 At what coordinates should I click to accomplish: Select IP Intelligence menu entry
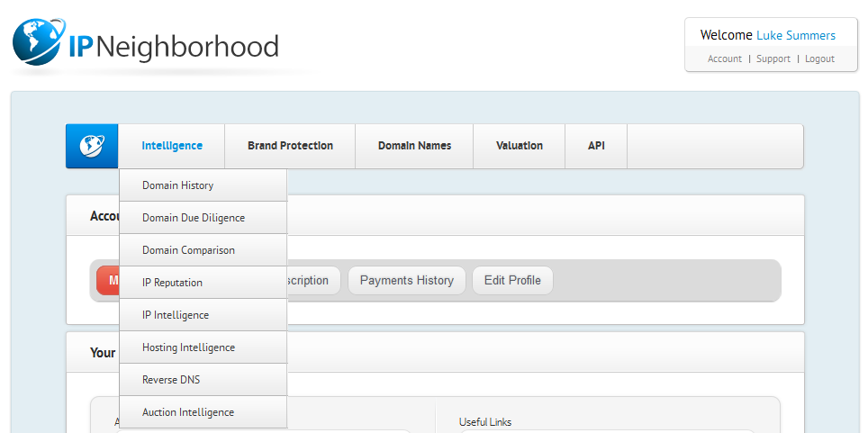[175, 315]
